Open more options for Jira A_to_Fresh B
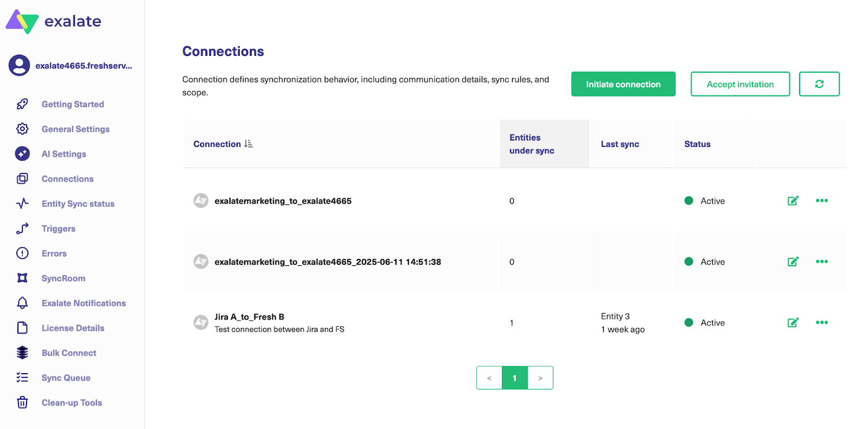The image size is (868, 429). click(821, 323)
